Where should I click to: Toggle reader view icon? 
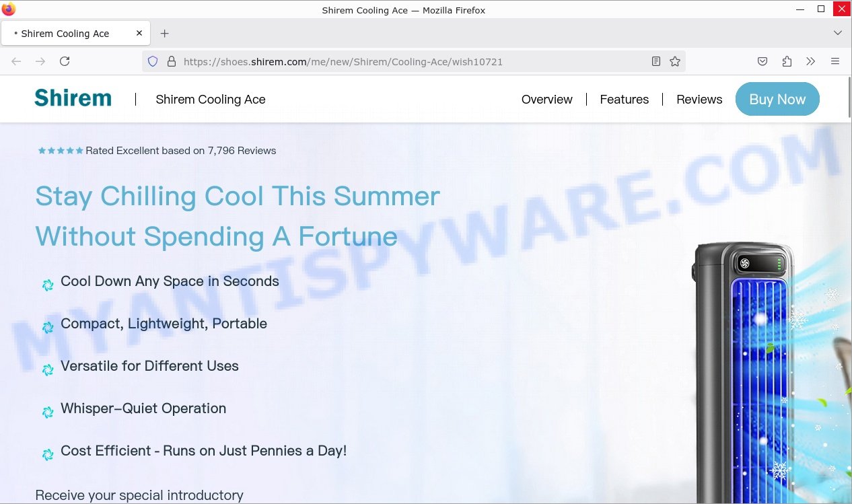[656, 61]
